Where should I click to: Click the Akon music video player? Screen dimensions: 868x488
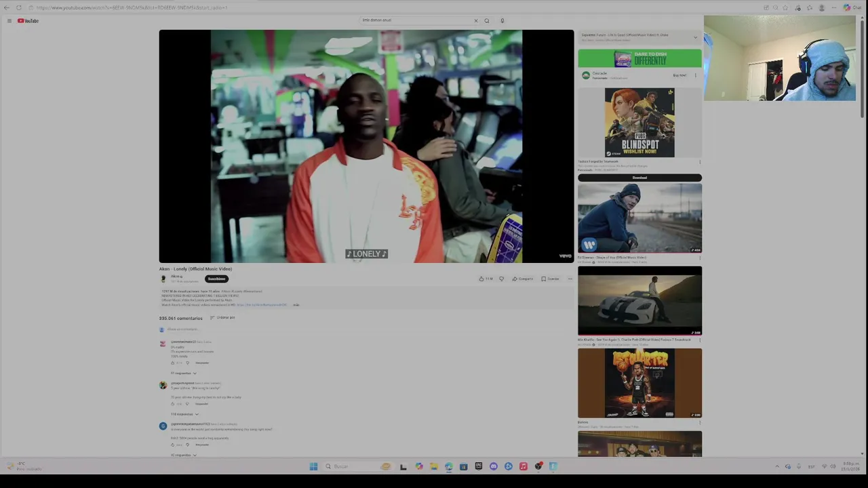pos(366,146)
